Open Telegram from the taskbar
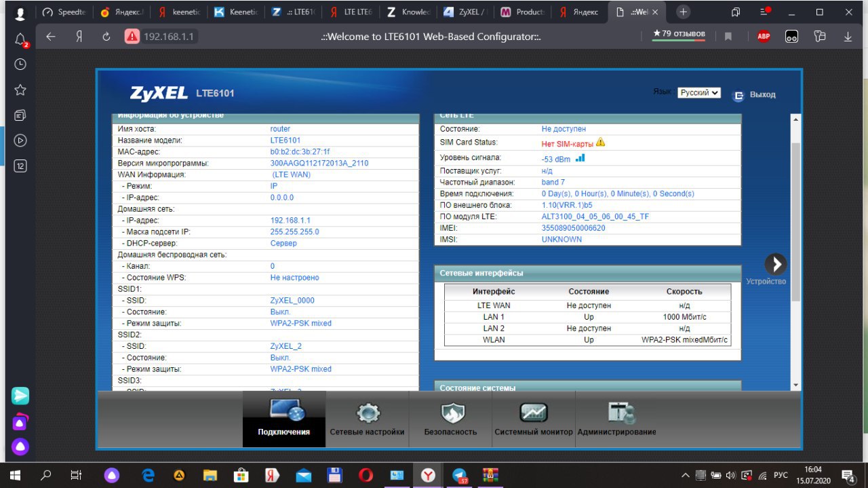 [460, 475]
